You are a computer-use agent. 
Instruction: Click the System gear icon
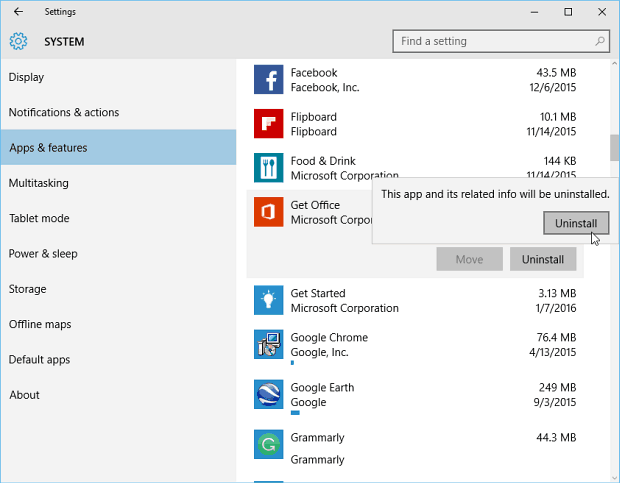click(x=18, y=41)
